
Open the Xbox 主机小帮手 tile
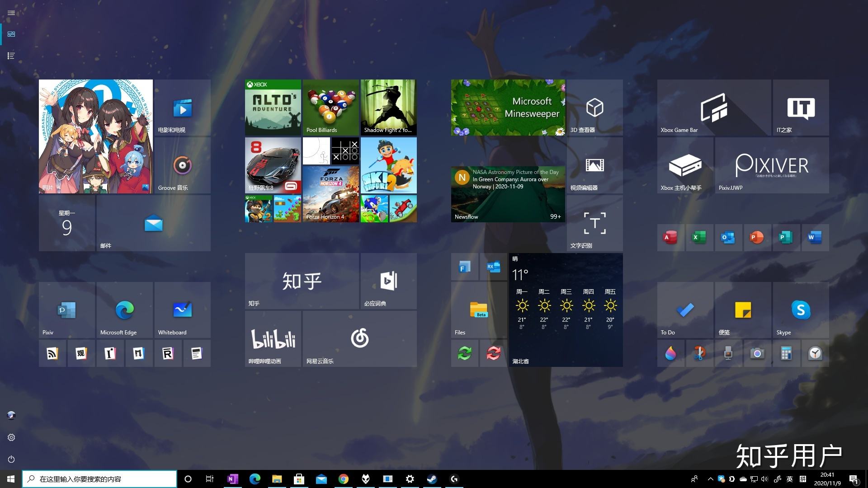tap(685, 165)
